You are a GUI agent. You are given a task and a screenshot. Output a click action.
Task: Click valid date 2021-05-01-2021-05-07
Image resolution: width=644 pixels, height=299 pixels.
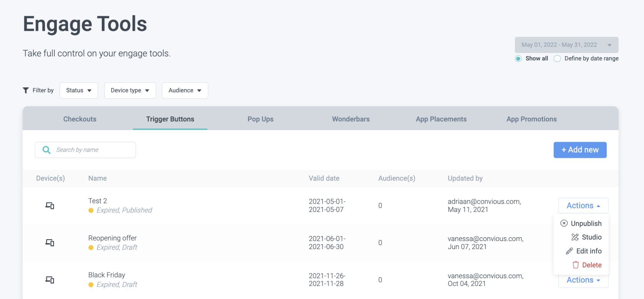(327, 206)
